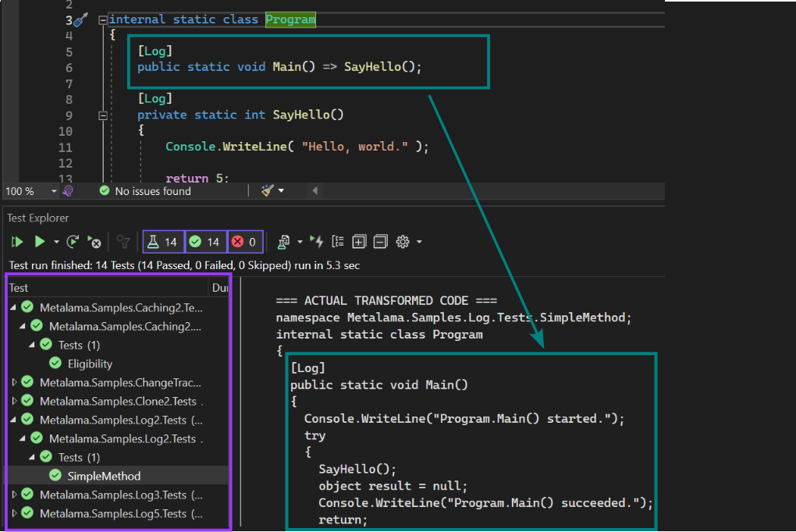Click the green Run tests play icon
Screen dimensions: 796x532
pos(40,242)
